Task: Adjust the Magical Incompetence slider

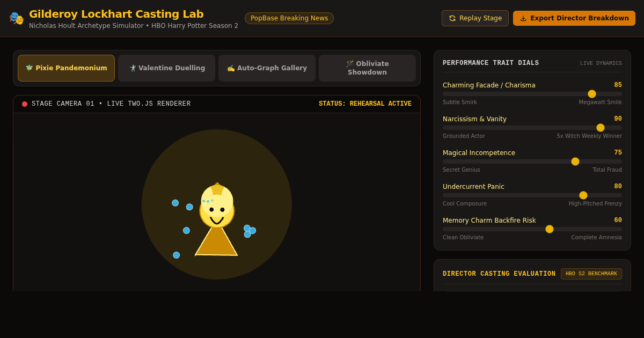Action: [x=532, y=161]
